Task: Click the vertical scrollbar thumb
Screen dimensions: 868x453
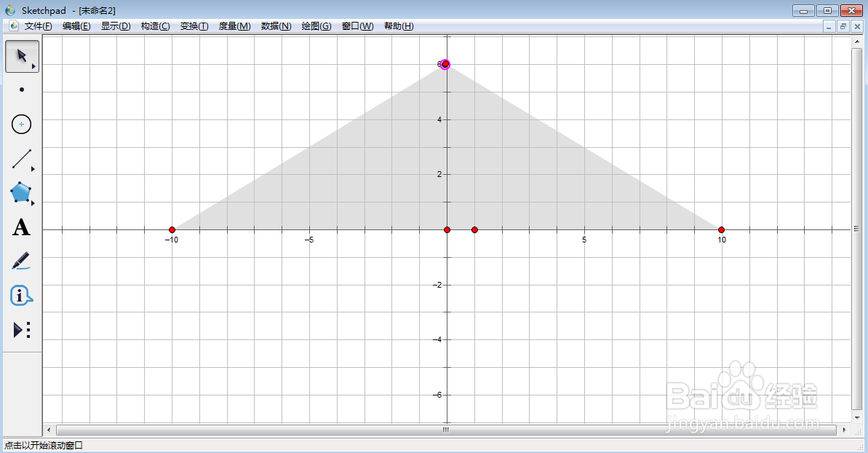Action: coord(857,229)
